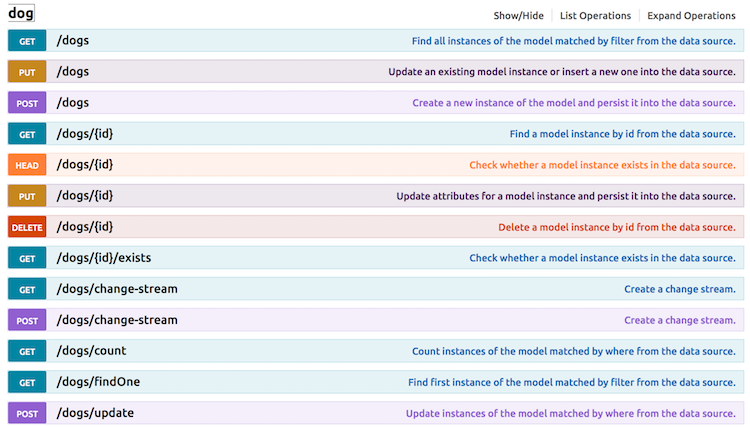The height and width of the screenshot is (427, 750).
Task: Open "Create a new instance" description link
Action: (x=574, y=103)
